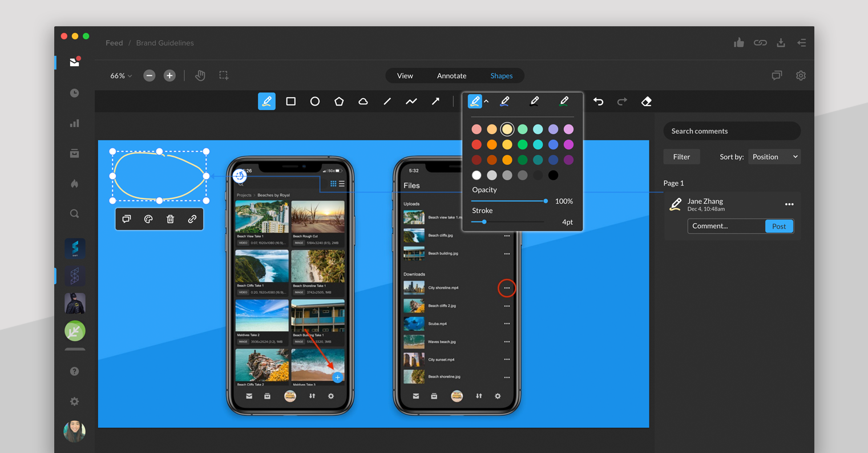Attach link to the selected shape
The image size is (868, 453).
coord(192,219)
